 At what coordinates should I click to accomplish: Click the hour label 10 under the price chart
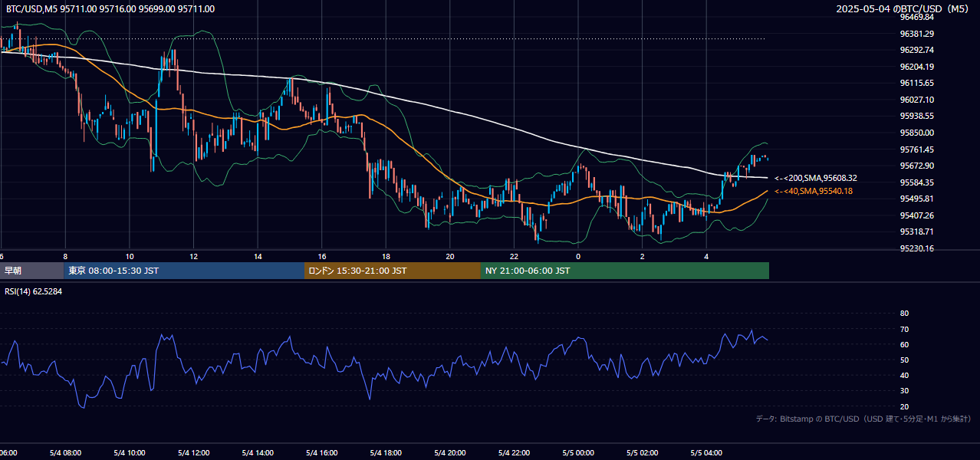click(130, 256)
